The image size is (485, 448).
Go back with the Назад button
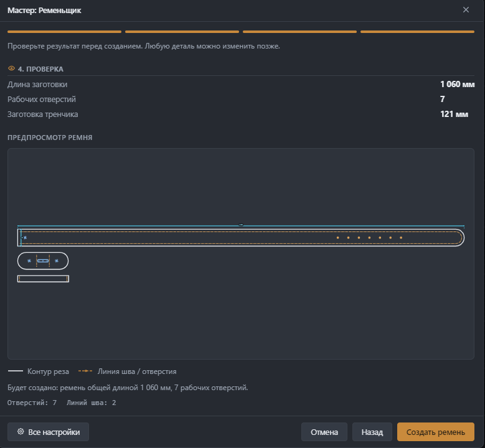(x=372, y=432)
